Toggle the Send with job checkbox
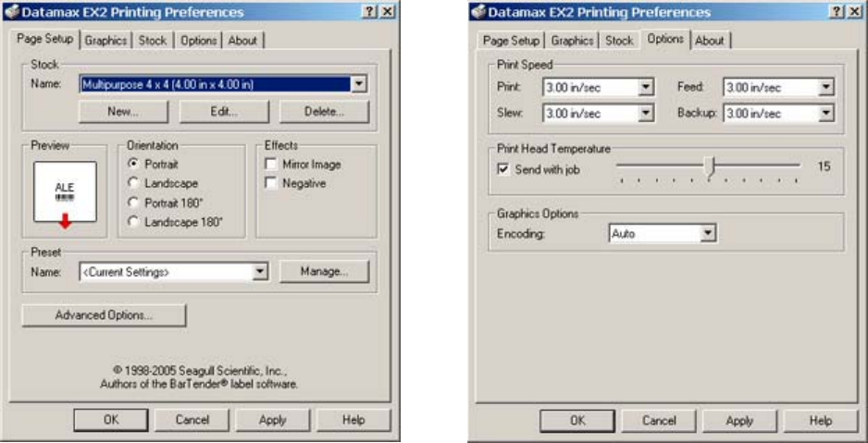Viewport: 868px width, 443px height. [x=503, y=170]
